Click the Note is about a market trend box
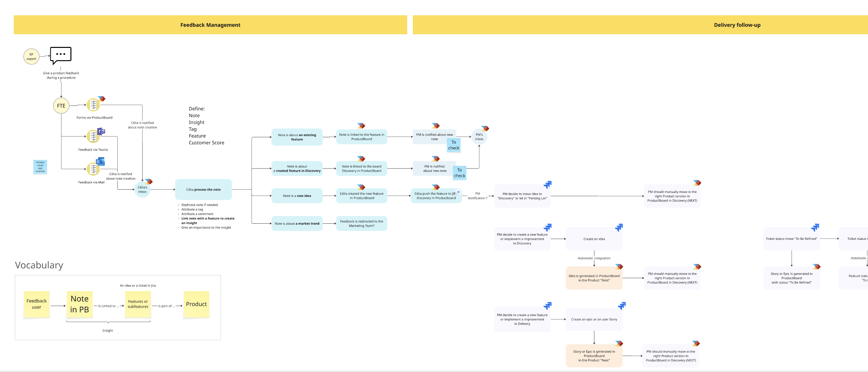868x372 pixels. click(x=296, y=224)
